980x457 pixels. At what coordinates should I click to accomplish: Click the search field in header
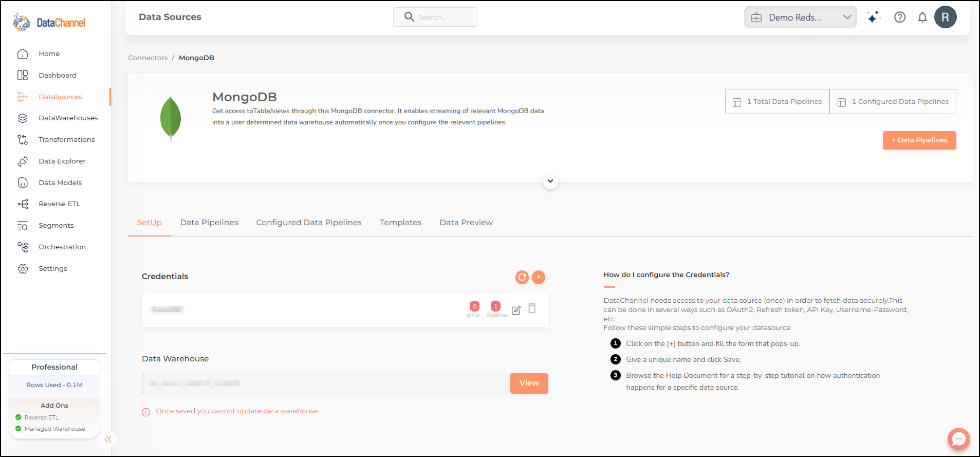[435, 17]
